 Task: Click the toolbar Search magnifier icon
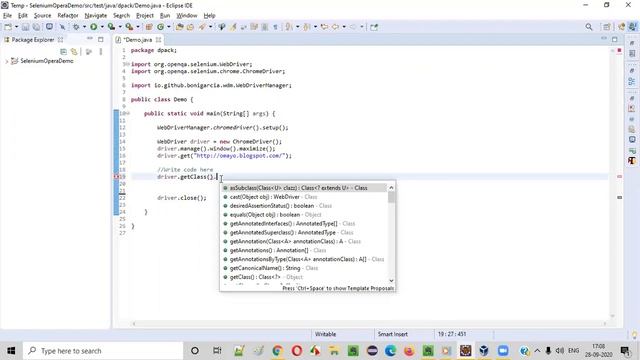(589, 27)
